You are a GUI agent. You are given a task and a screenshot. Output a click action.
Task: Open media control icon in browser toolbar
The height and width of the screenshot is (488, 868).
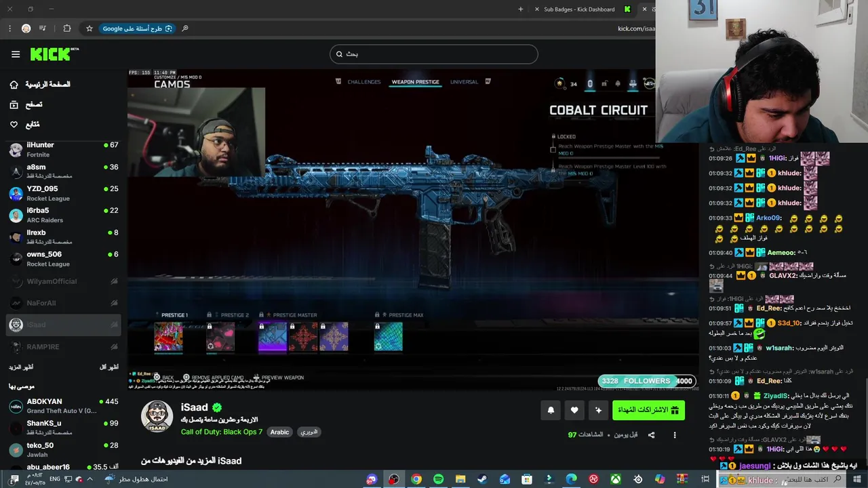[43, 28]
